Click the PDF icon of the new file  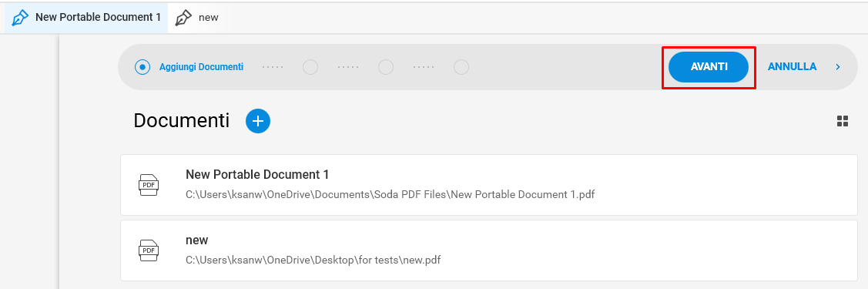(149, 250)
